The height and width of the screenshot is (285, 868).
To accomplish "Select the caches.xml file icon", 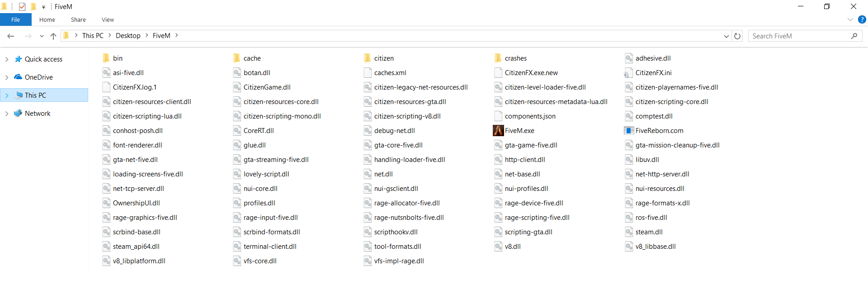I will coord(368,73).
